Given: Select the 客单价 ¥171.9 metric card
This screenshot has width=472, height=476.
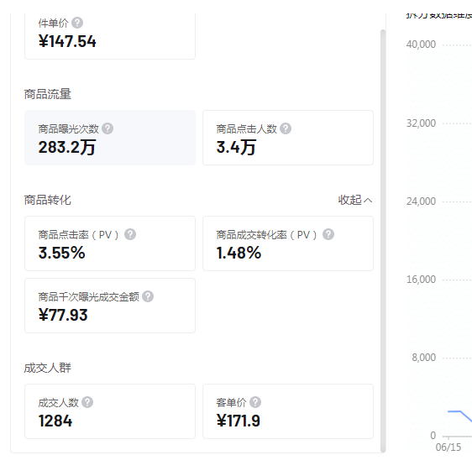Looking at the screenshot, I should [x=288, y=411].
